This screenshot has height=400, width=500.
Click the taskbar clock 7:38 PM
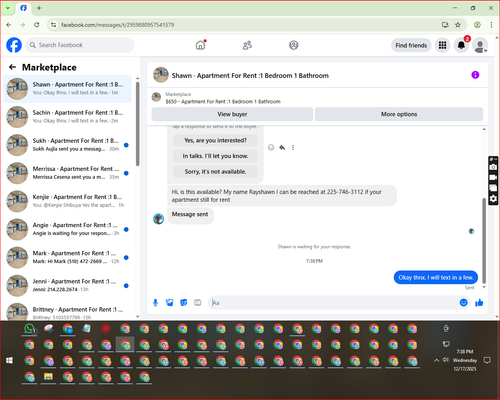pyautogui.click(x=465, y=352)
